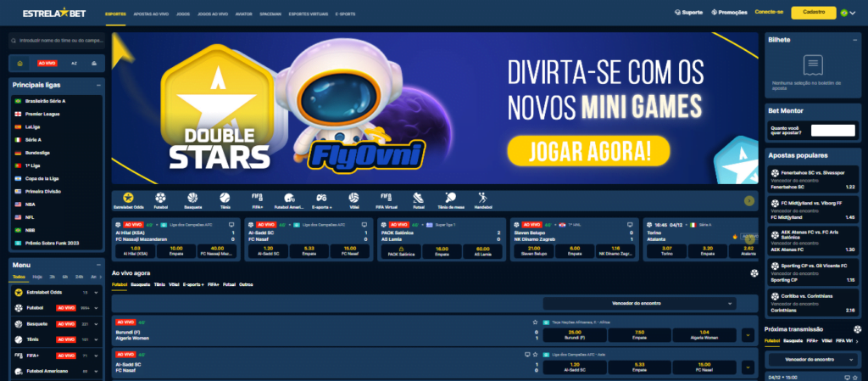Collapse the Menu panel
This screenshot has width=868, height=381.
click(98, 266)
